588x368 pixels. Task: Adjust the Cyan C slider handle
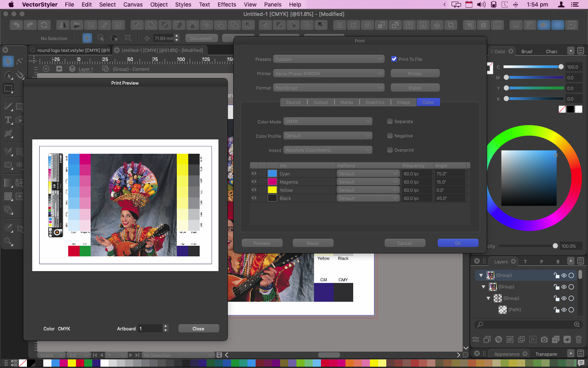[561, 67]
